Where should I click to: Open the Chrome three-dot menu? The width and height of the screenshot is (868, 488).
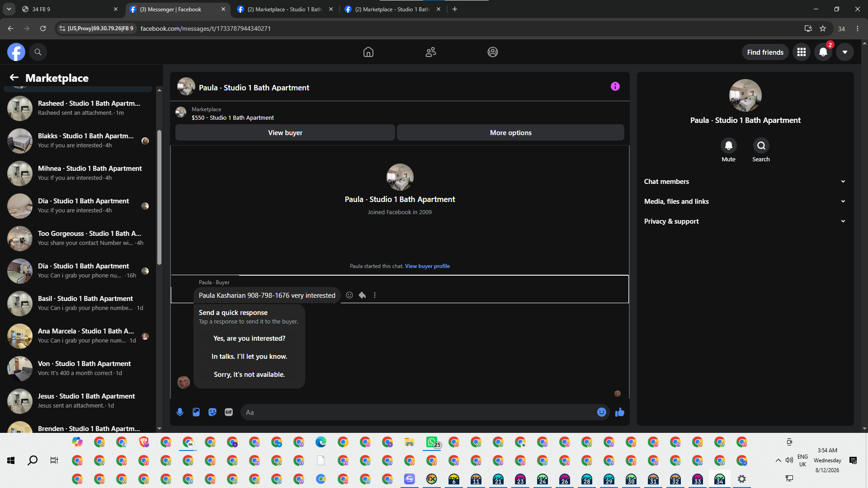(858, 28)
